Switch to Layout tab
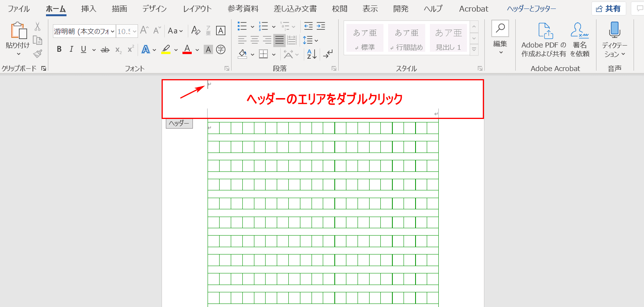 click(x=197, y=8)
